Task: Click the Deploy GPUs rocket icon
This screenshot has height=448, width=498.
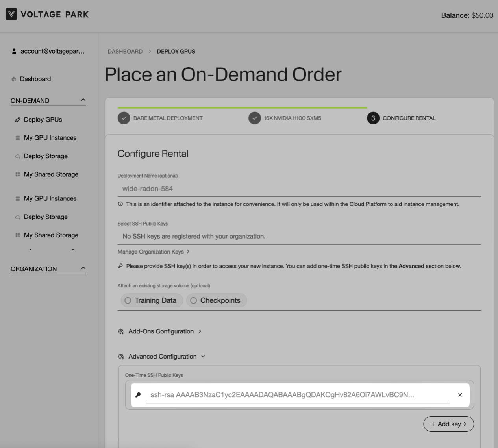Action: click(17, 120)
